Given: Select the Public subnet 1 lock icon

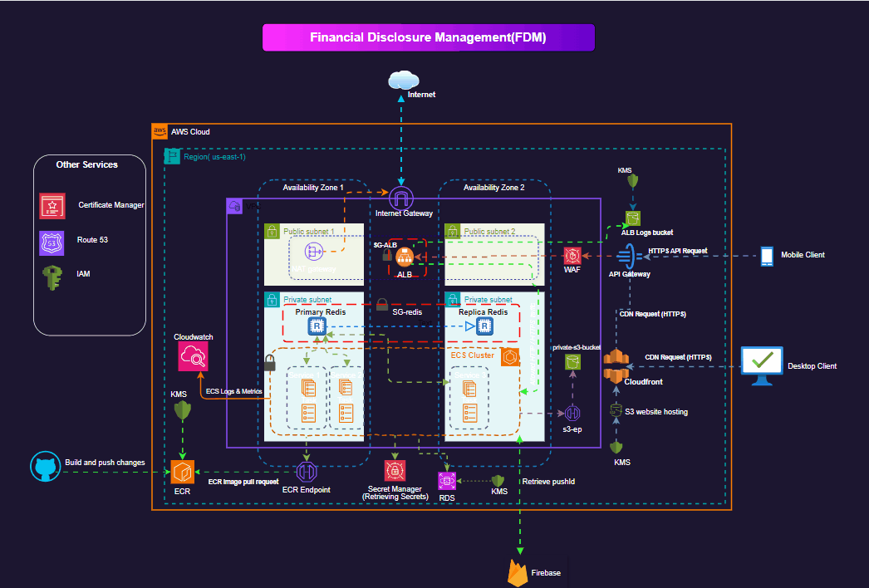Looking at the screenshot, I should (272, 231).
